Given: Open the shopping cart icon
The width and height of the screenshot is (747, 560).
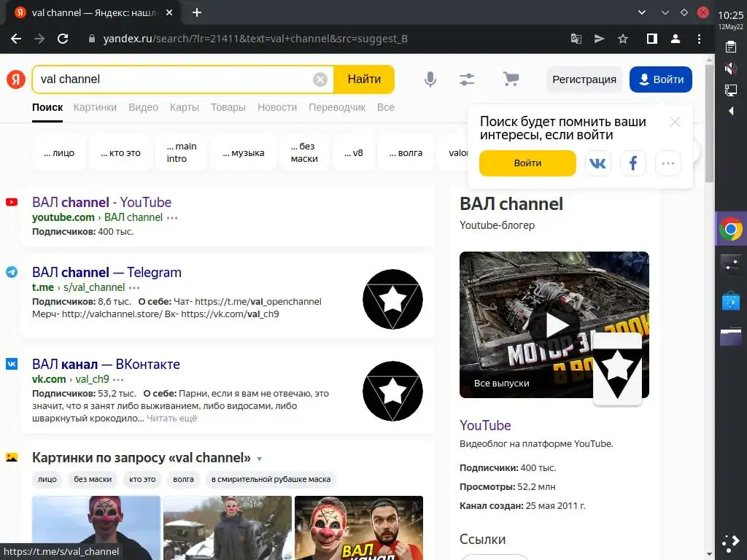Looking at the screenshot, I should pos(511,79).
